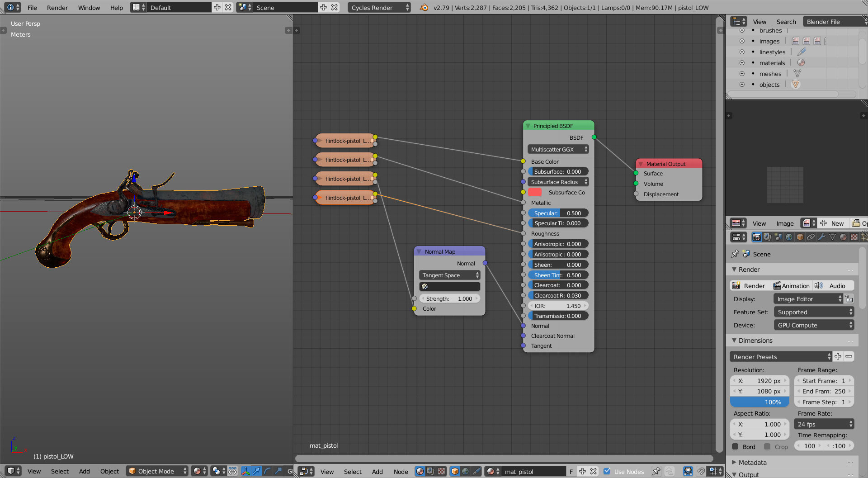The image size is (868, 478).
Task: Open the Render properties tab (camera icon)
Action: click(756, 237)
